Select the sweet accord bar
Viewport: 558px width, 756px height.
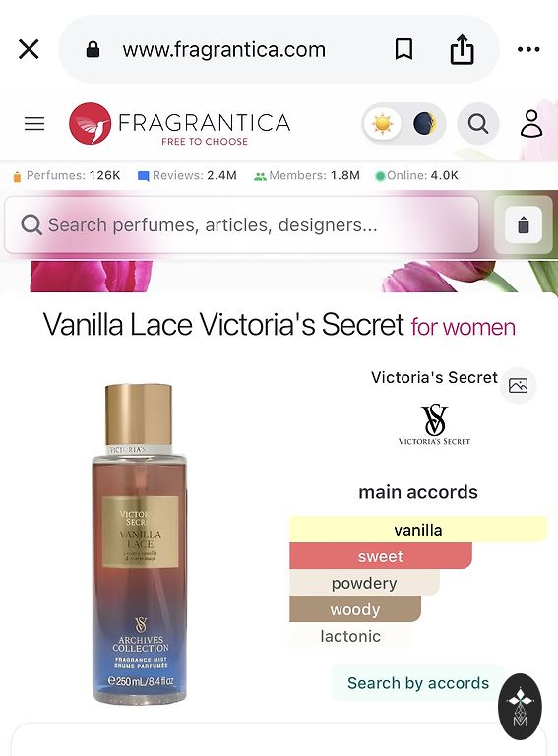tap(381, 556)
